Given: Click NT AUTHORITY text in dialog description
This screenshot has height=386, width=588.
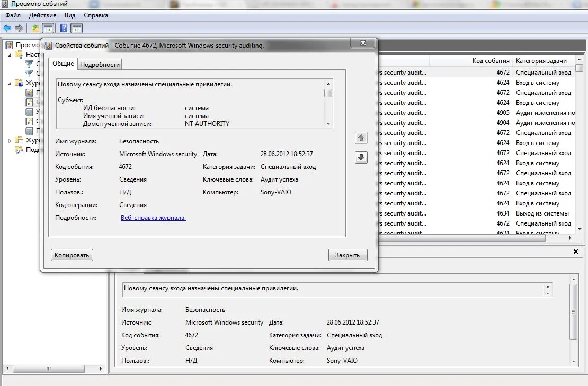Looking at the screenshot, I should pos(207,124).
